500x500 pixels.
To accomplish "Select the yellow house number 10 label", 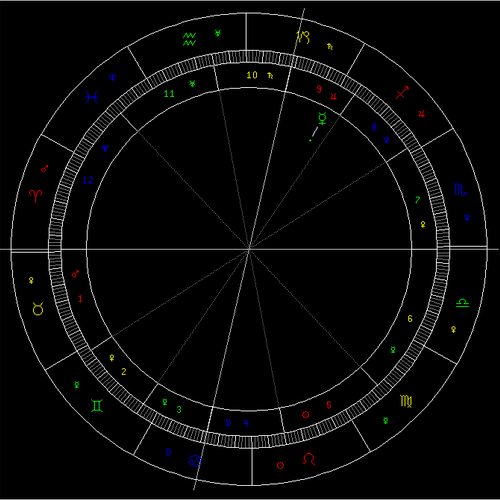I will coord(252,75).
